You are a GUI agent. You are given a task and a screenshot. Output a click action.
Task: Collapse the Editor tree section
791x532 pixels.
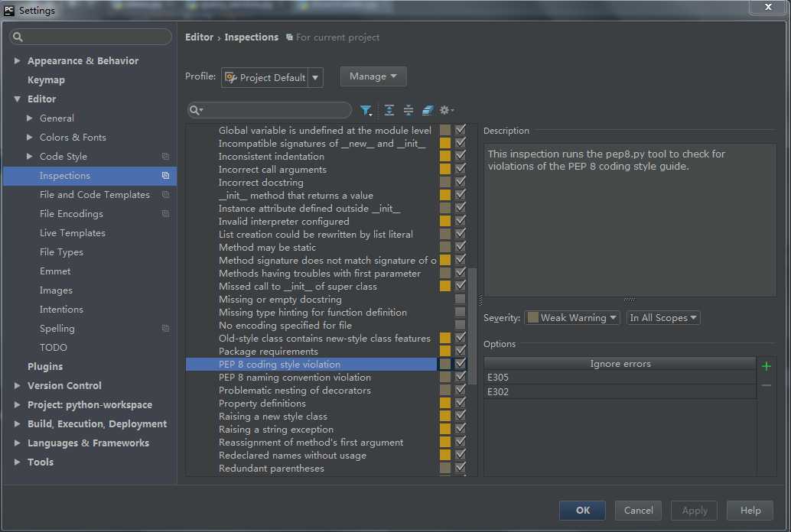click(x=17, y=99)
